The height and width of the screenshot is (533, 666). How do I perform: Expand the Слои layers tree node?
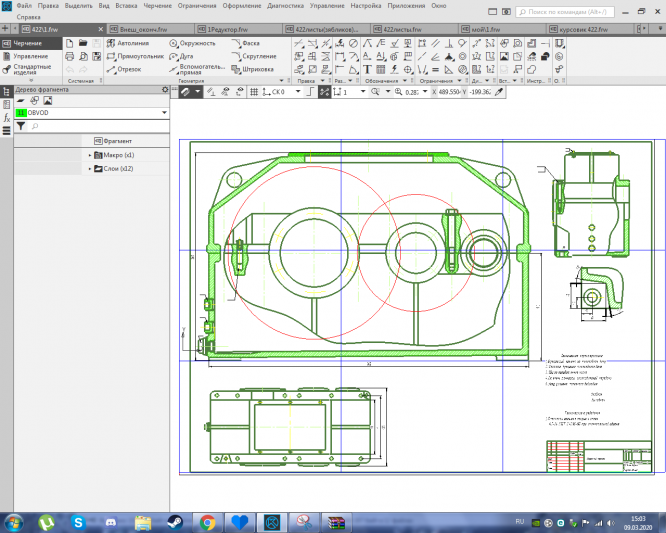coord(90,169)
